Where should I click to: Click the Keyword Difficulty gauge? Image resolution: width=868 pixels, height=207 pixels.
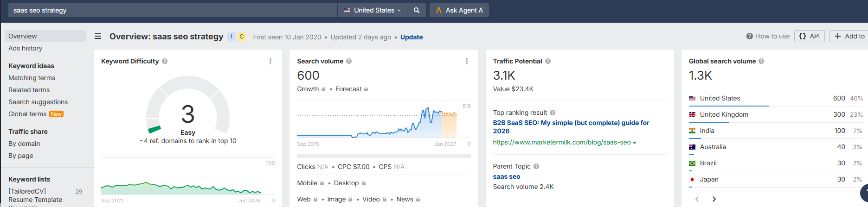(188, 106)
